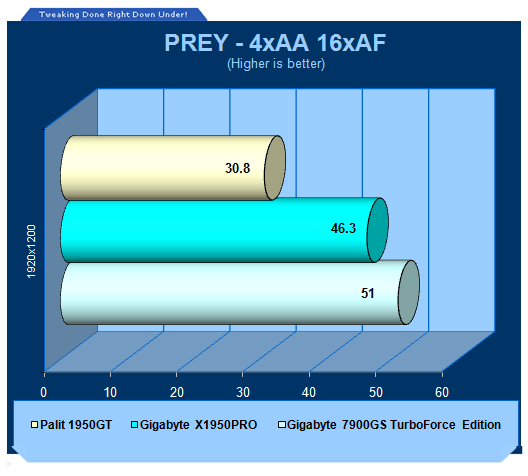Click the PREY - 4xAA 16xAF chart title
The image size is (528, 476).
click(275, 43)
